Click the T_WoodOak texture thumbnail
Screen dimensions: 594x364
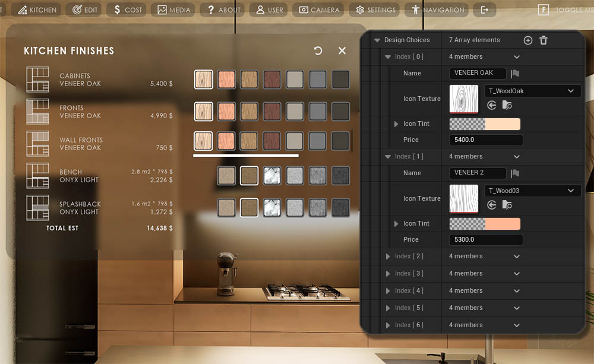(464, 99)
